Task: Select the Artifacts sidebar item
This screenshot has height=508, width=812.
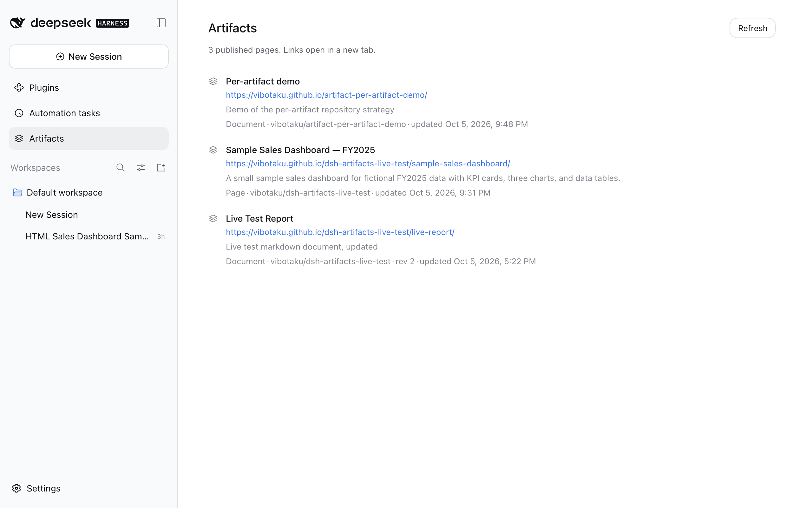Action: (x=88, y=138)
